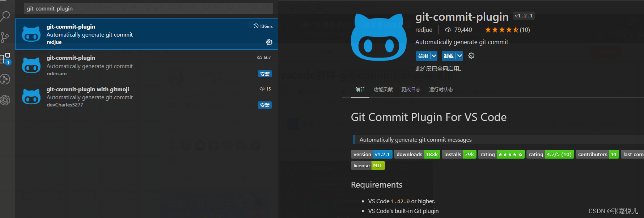Switch to the 细节 details tab
Viewport: 644px width, 218px height.
pos(360,89)
